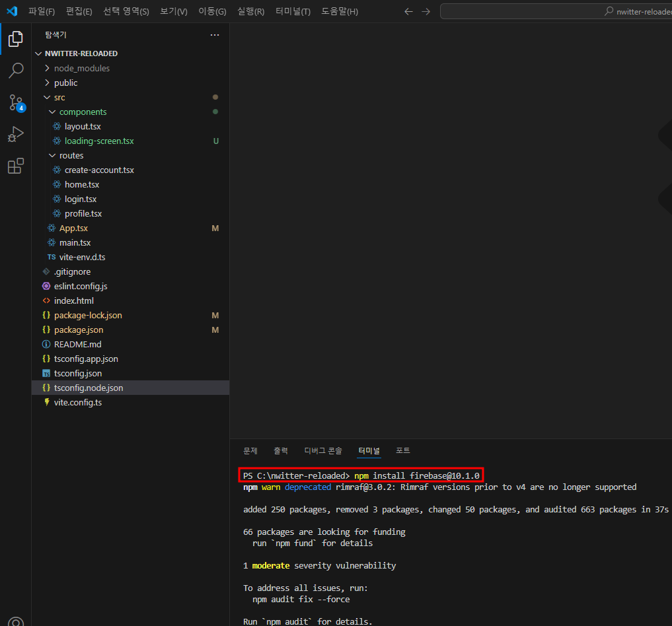Click the 'run `npm fund` for details' line

click(313, 543)
